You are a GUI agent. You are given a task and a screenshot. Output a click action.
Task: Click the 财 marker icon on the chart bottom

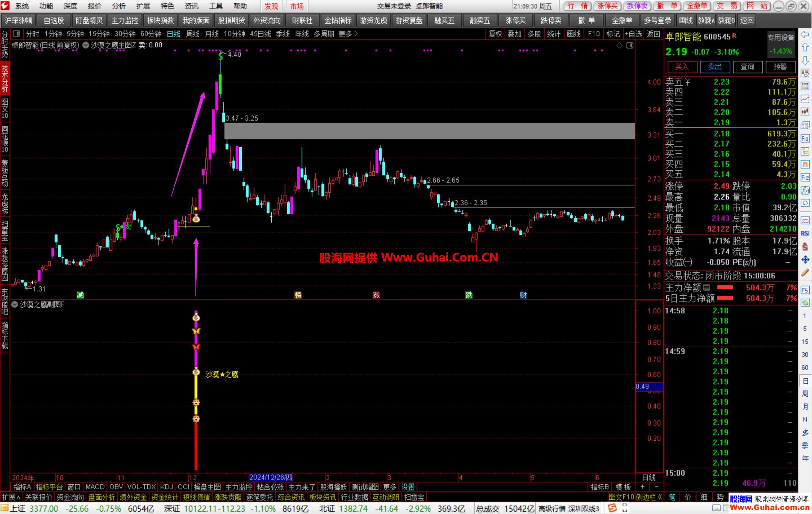click(523, 295)
